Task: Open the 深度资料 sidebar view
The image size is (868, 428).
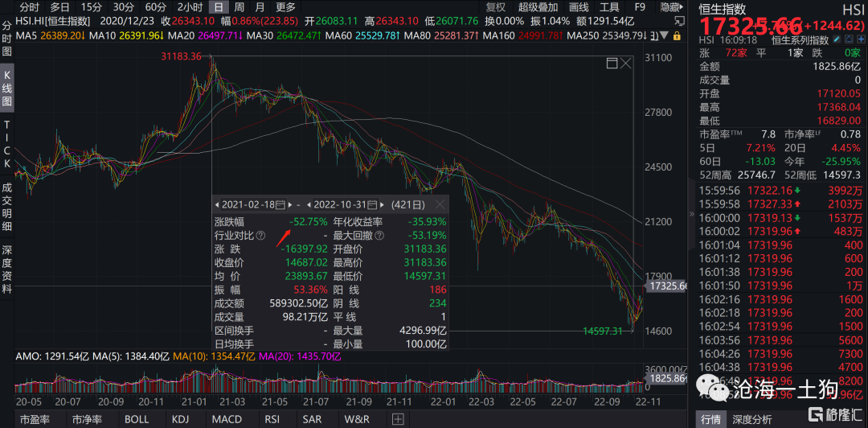Action: [6, 269]
